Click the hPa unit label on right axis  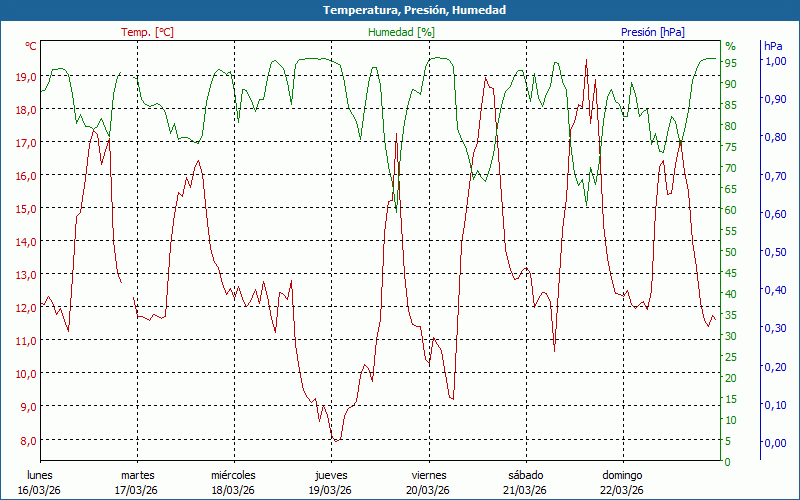click(x=773, y=46)
